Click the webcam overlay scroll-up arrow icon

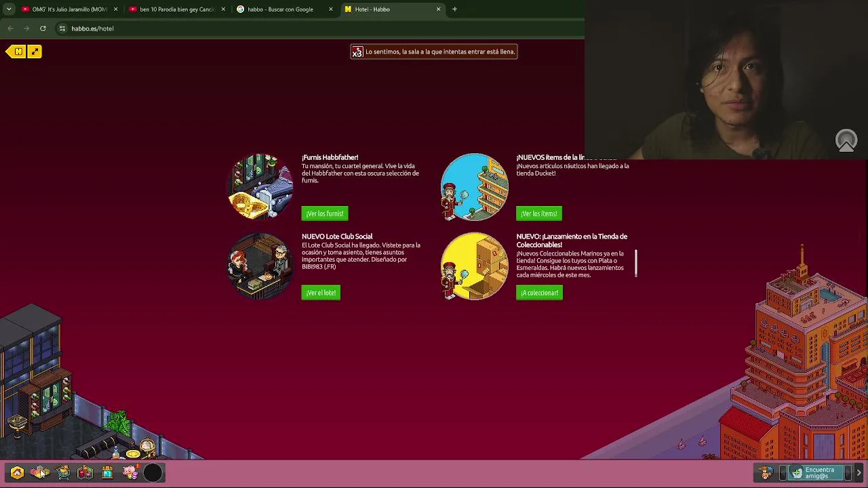846,141
